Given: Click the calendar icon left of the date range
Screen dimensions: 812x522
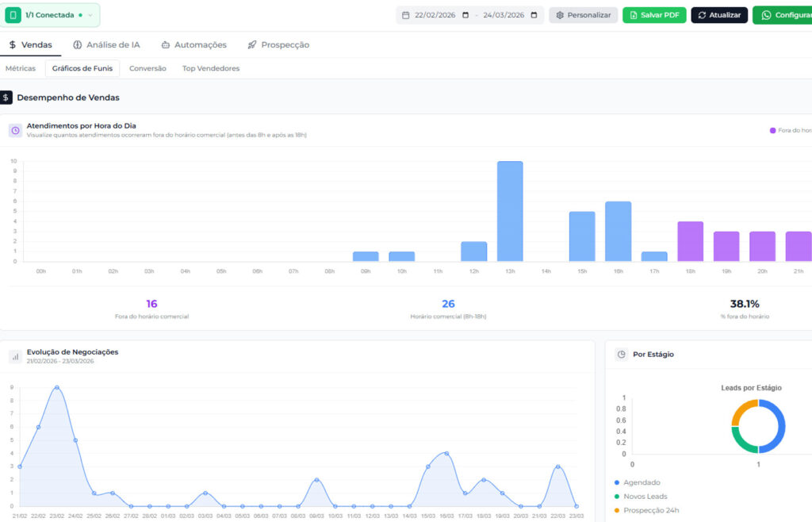Looking at the screenshot, I should click(406, 15).
